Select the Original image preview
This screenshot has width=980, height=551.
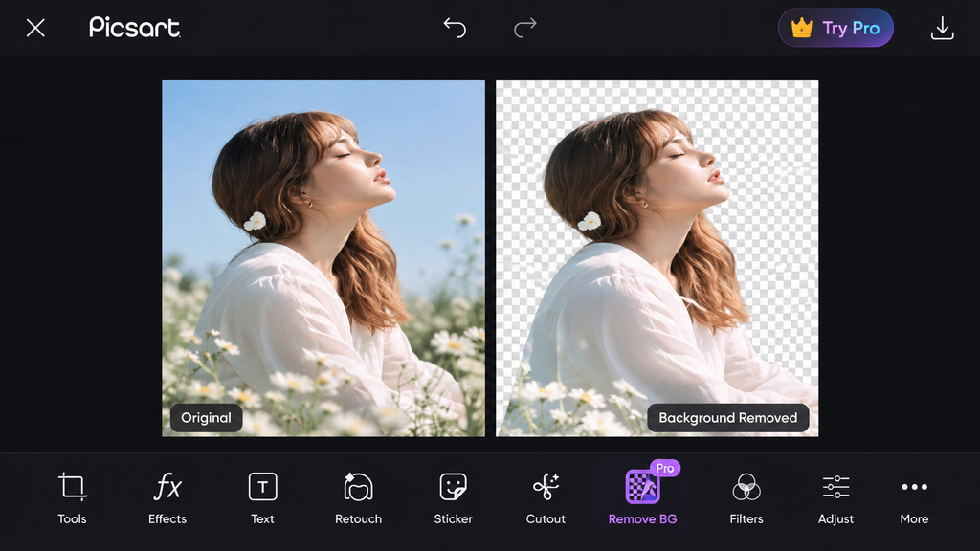(323, 258)
